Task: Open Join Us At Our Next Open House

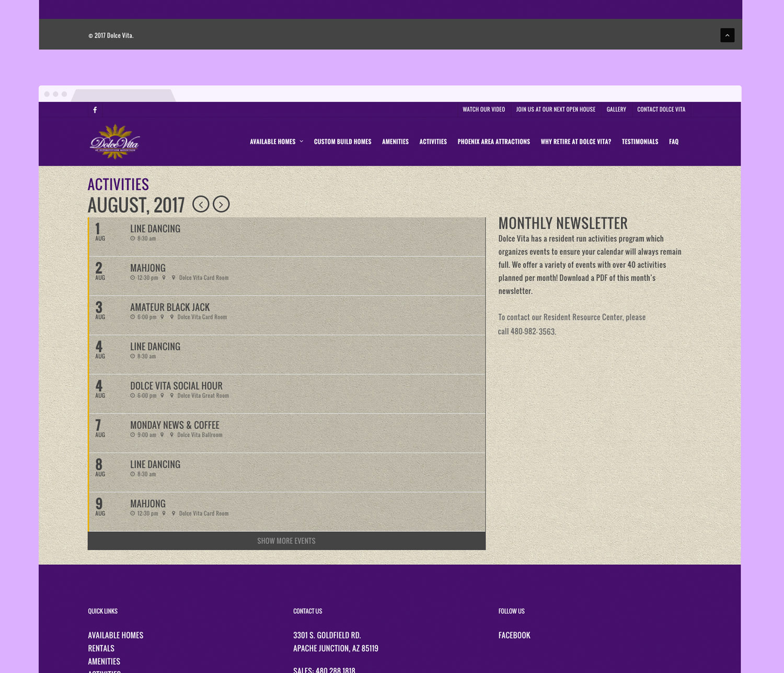Action: point(556,109)
